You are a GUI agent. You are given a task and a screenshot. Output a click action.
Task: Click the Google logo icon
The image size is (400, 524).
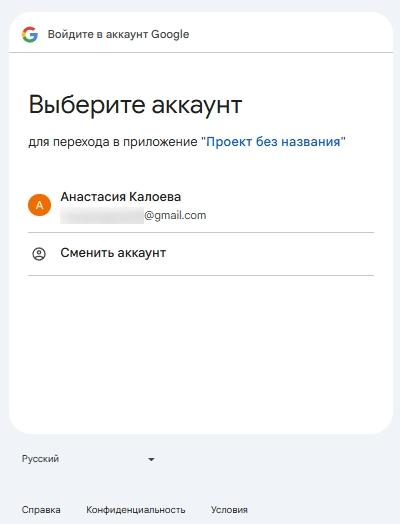click(30, 34)
